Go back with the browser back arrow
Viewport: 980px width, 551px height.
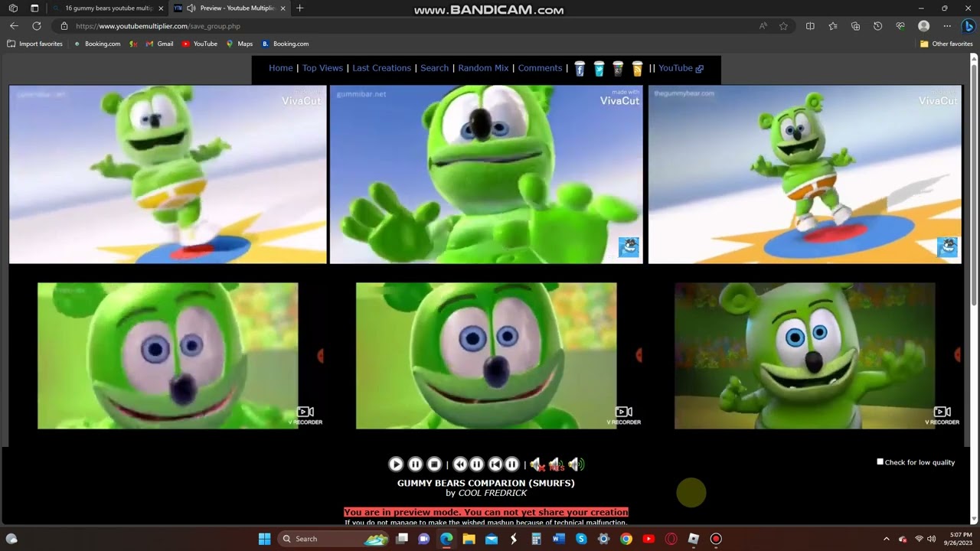tap(14, 26)
